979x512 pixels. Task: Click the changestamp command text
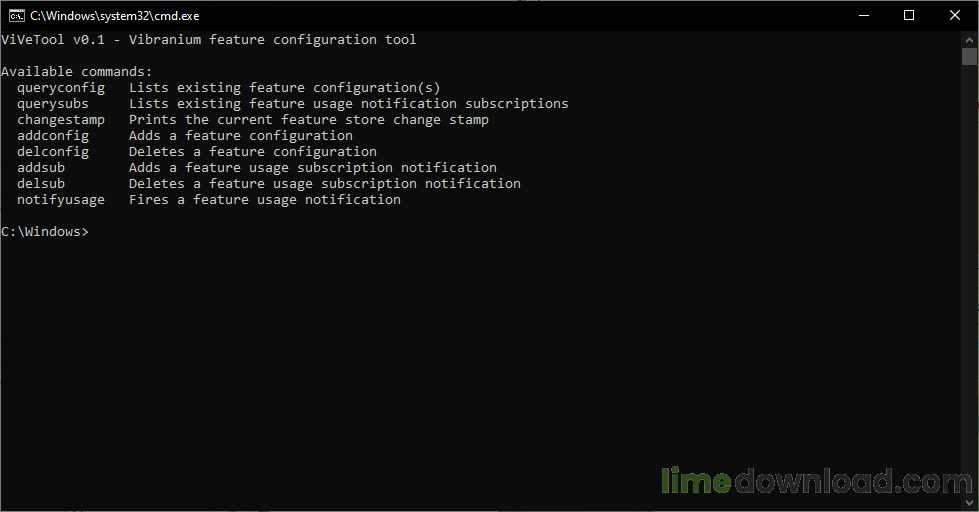click(61, 120)
